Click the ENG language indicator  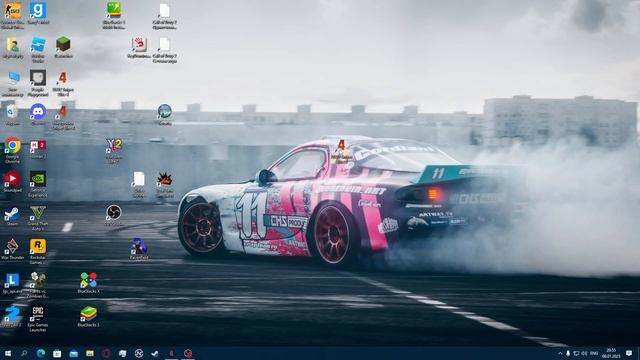pyautogui.click(x=594, y=353)
